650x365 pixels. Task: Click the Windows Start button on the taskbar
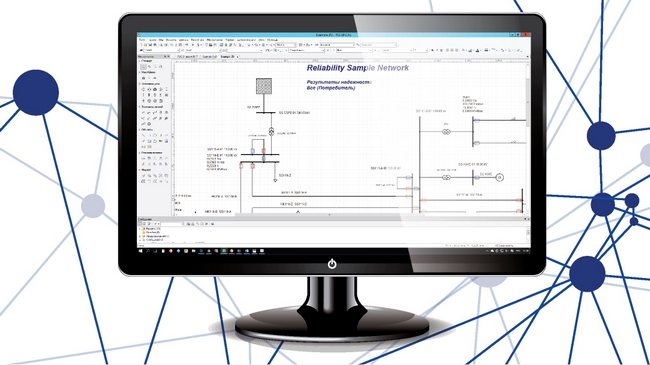[141, 251]
